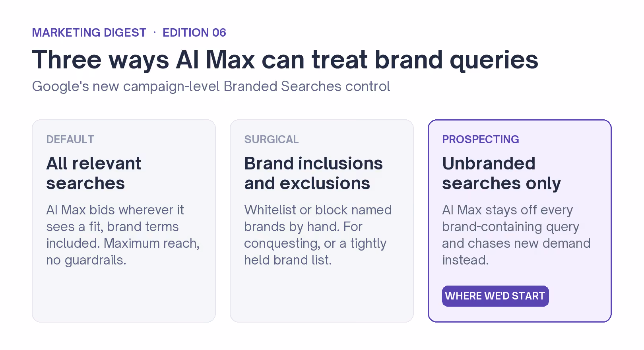
Task: Click the WHERE WE'D START badge
Action: (495, 296)
